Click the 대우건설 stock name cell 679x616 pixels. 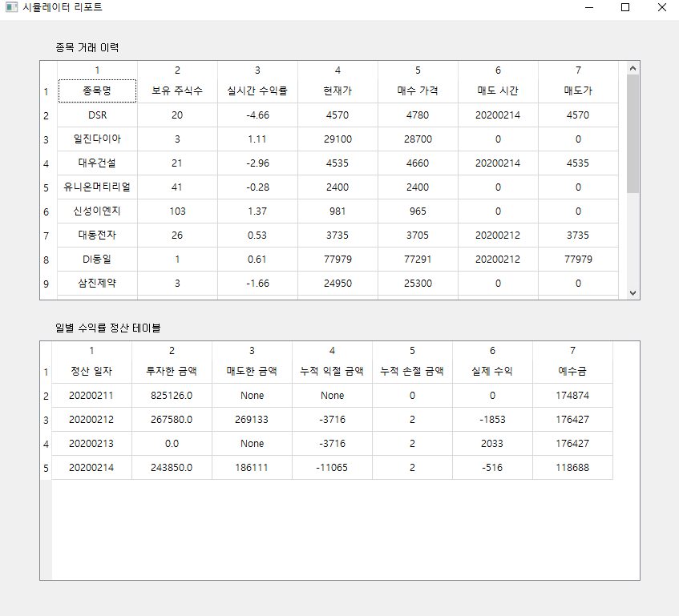(98, 163)
